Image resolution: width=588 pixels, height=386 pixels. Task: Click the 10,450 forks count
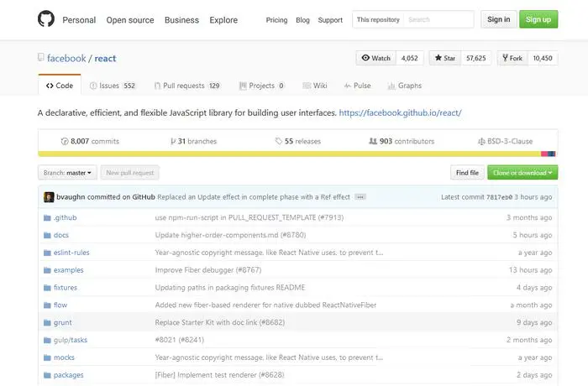[543, 58]
